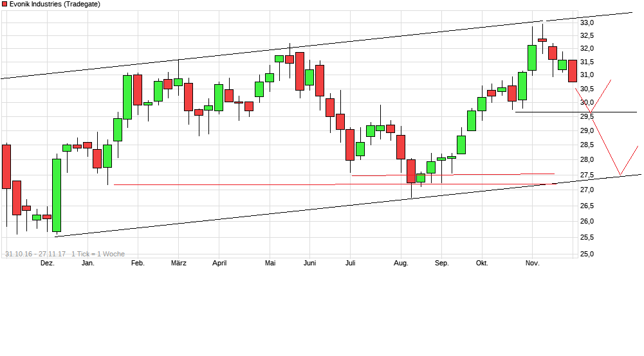Click the red legend square beside Evonik Industries

(5, 4)
